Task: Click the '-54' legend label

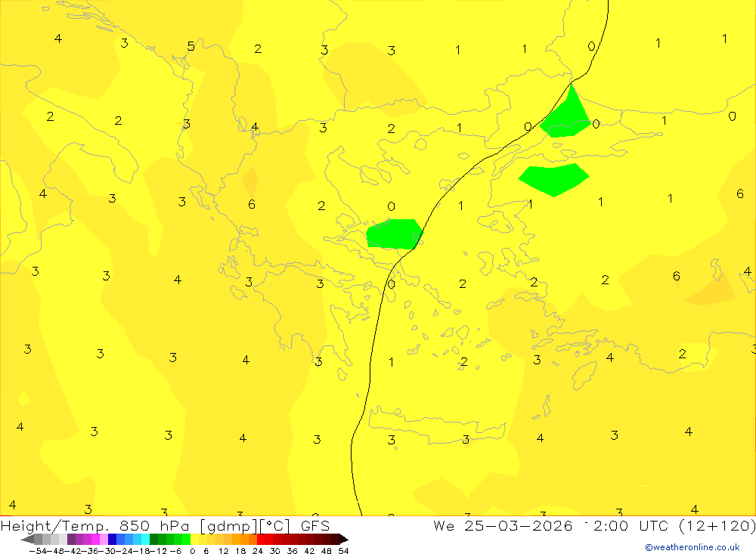Action: tap(38, 551)
